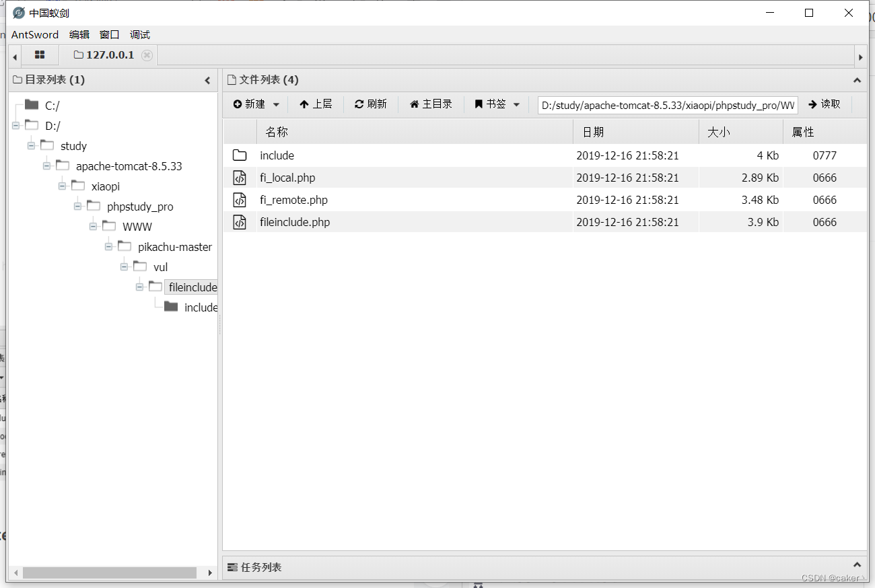Screen dimensions: 875x588
Task: Sort by 名称 column header
Action: click(x=415, y=132)
